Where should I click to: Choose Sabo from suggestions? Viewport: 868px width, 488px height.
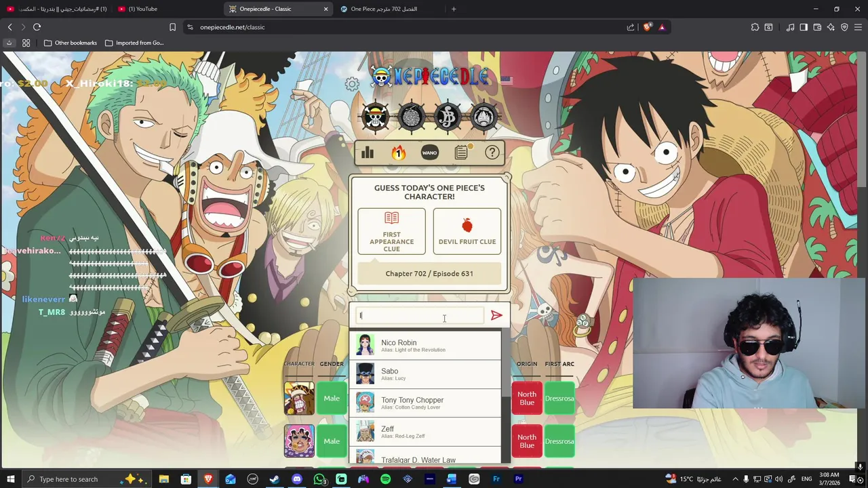tap(425, 373)
